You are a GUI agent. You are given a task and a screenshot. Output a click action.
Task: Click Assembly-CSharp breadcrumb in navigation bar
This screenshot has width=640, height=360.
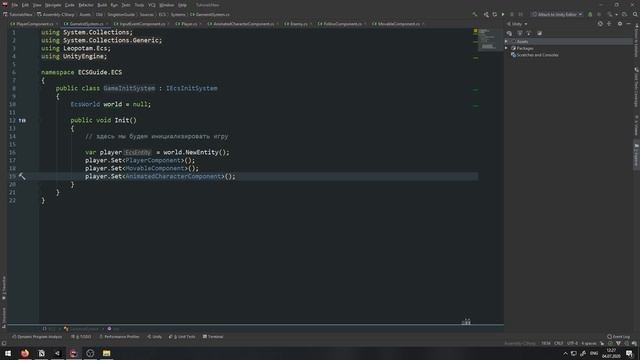(x=56, y=14)
